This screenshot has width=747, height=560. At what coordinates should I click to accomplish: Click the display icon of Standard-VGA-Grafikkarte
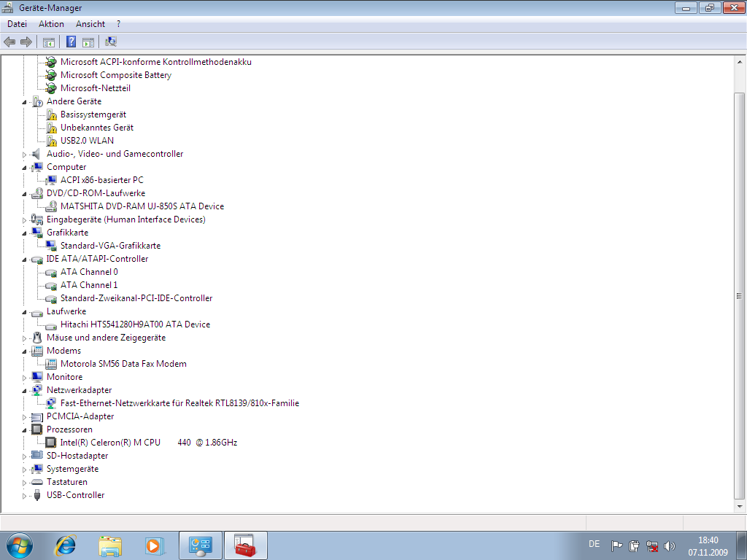51,246
